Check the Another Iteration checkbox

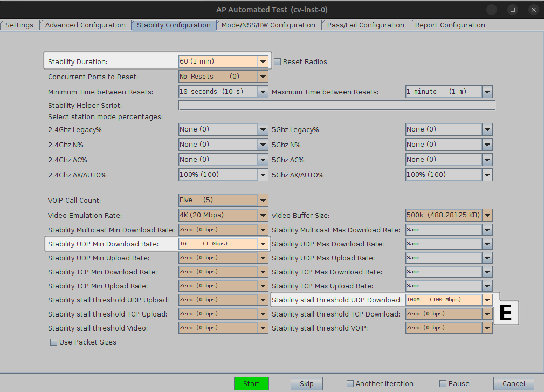[x=350, y=384]
